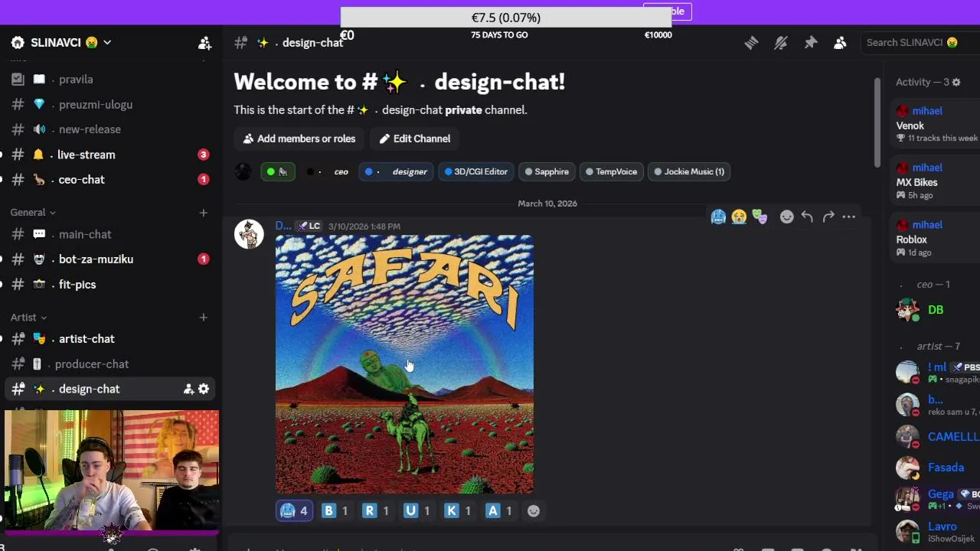
Task: Add a channel to General category
Action: [x=203, y=212]
